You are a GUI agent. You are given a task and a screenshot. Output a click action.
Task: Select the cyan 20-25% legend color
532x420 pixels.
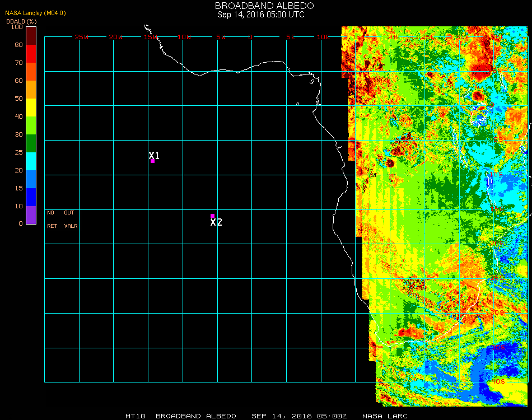click(x=31, y=161)
